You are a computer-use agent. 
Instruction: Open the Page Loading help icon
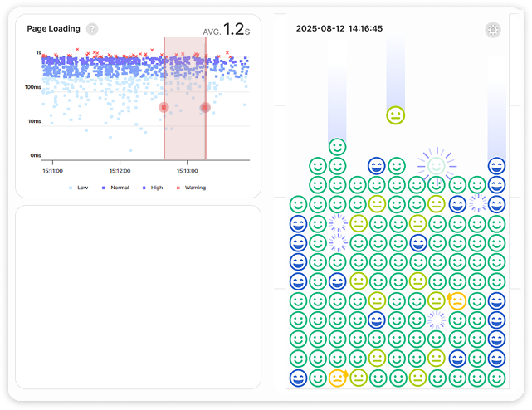click(92, 29)
